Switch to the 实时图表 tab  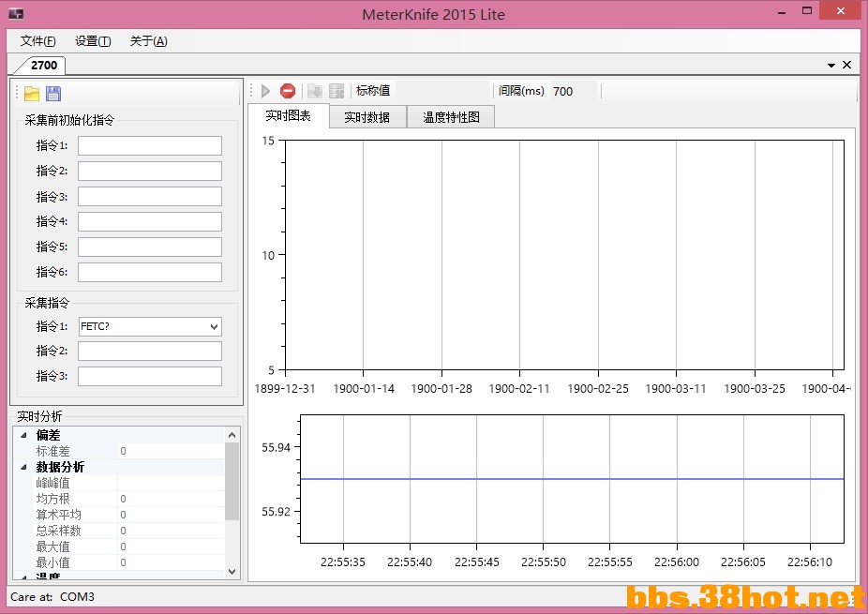[289, 115]
